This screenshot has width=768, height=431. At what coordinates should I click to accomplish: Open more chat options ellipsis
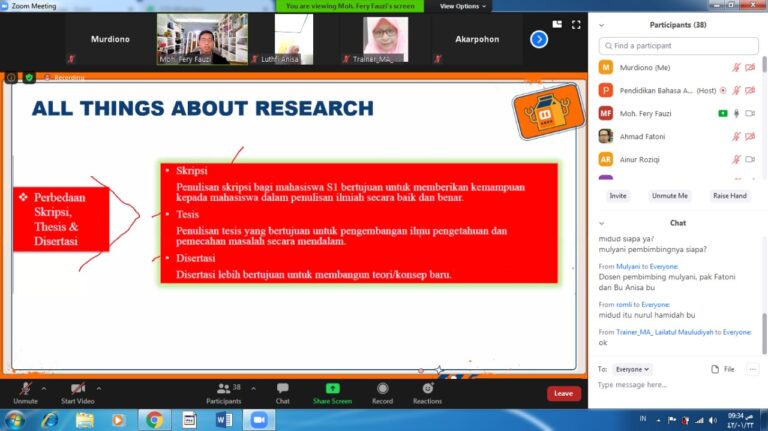coord(753,369)
